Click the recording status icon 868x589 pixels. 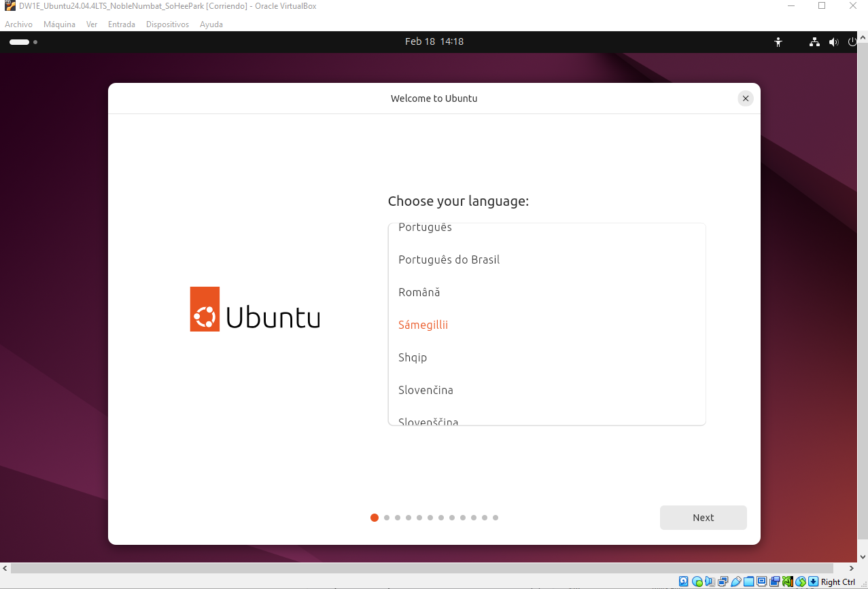[775, 582]
